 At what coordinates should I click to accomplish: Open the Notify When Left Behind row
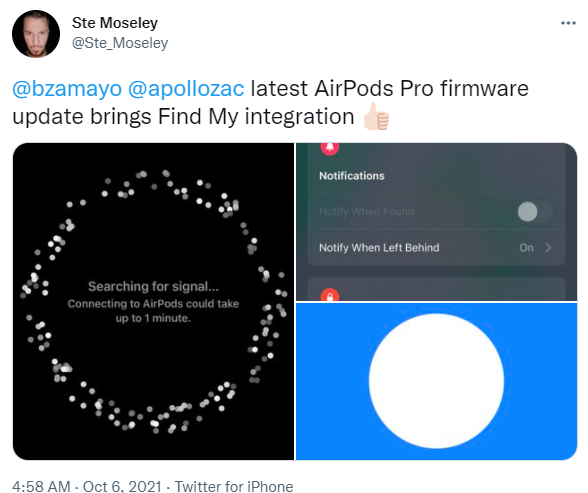point(436,247)
